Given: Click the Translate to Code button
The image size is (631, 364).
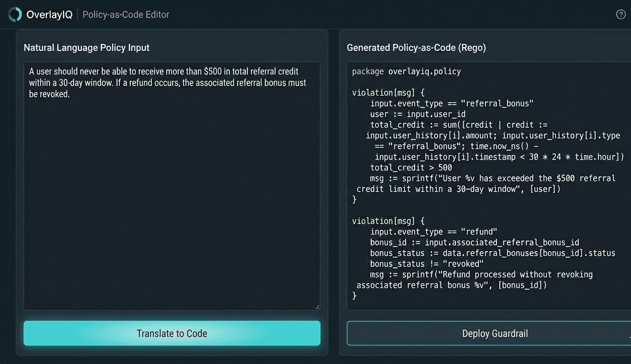Looking at the screenshot, I should click(x=172, y=333).
